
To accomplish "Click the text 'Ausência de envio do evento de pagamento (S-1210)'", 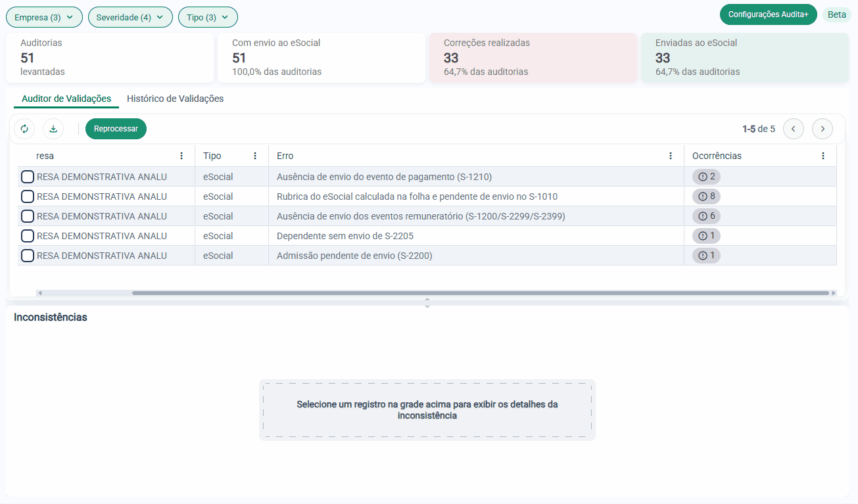I will [x=385, y=177].
